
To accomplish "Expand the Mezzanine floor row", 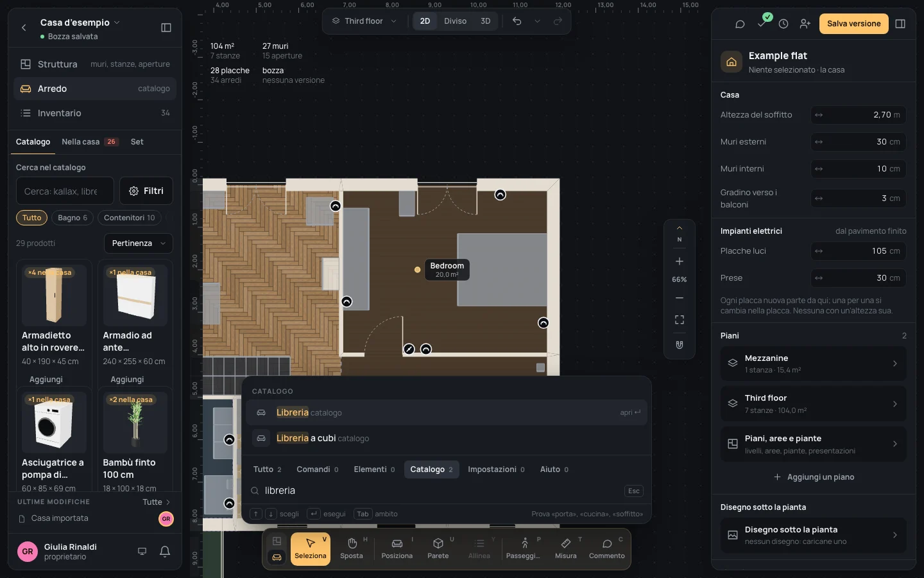I will click(813, 363).
